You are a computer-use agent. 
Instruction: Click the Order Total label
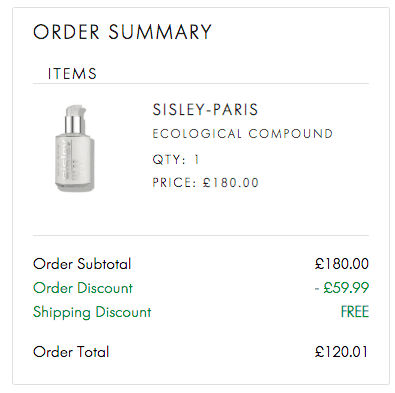(71, 352)
